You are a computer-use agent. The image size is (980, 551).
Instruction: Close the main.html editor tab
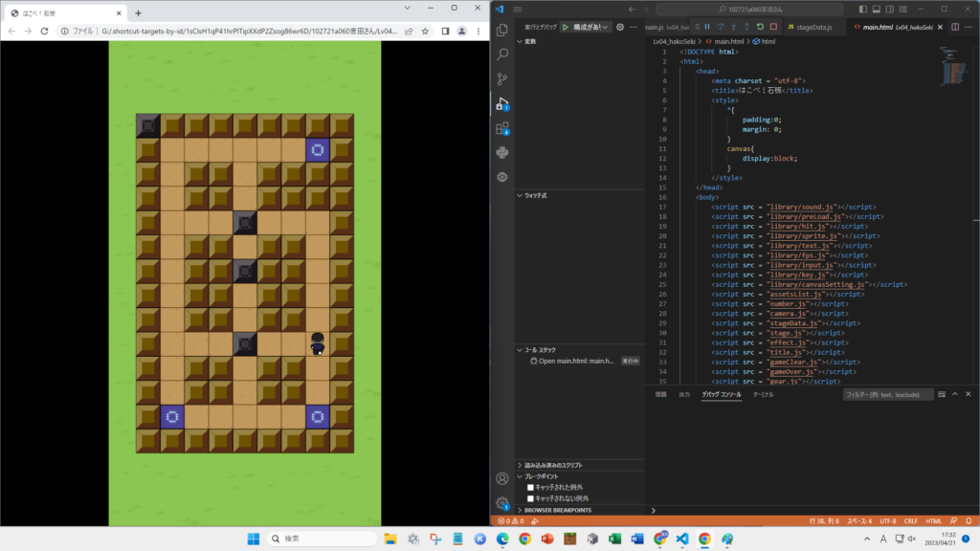click(x=940, y=27)
